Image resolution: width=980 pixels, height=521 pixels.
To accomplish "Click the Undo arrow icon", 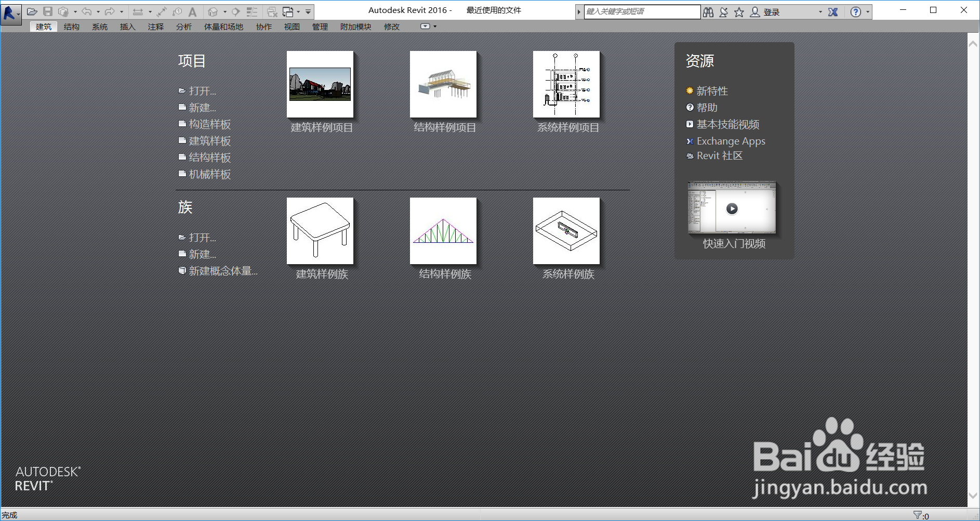I will 87,11.
